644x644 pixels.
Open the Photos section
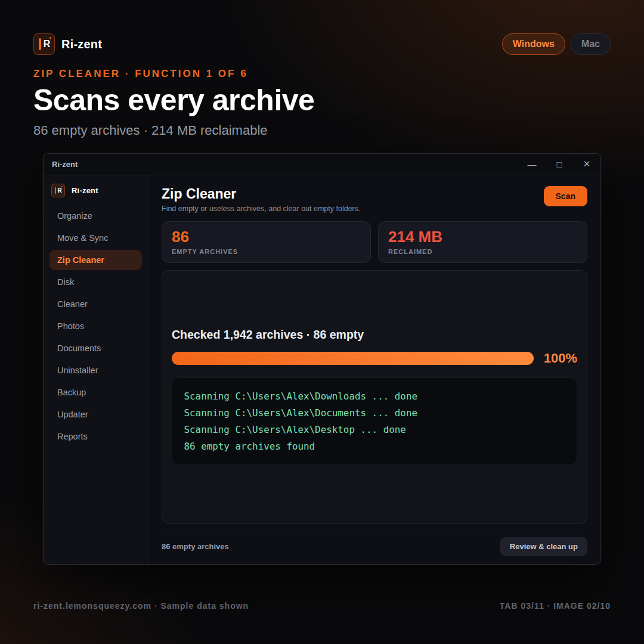(95, 326)
